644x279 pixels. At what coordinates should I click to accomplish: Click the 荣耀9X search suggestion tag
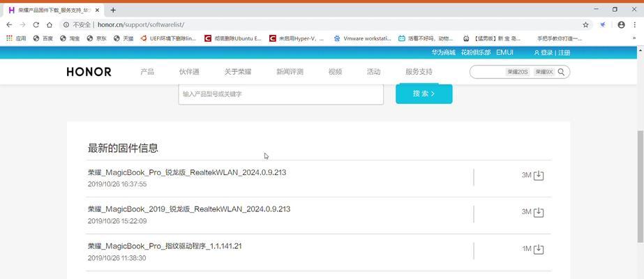point(544,72)
